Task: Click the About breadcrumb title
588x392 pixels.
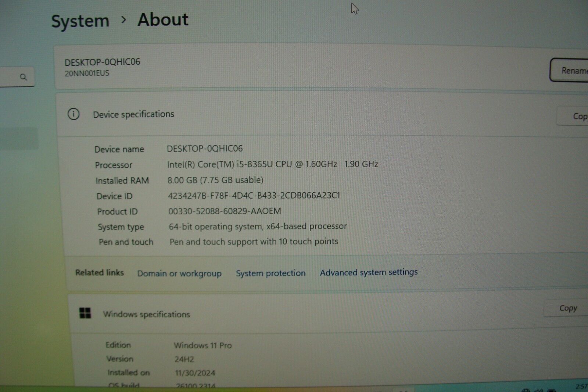Action: coord(163,19)
